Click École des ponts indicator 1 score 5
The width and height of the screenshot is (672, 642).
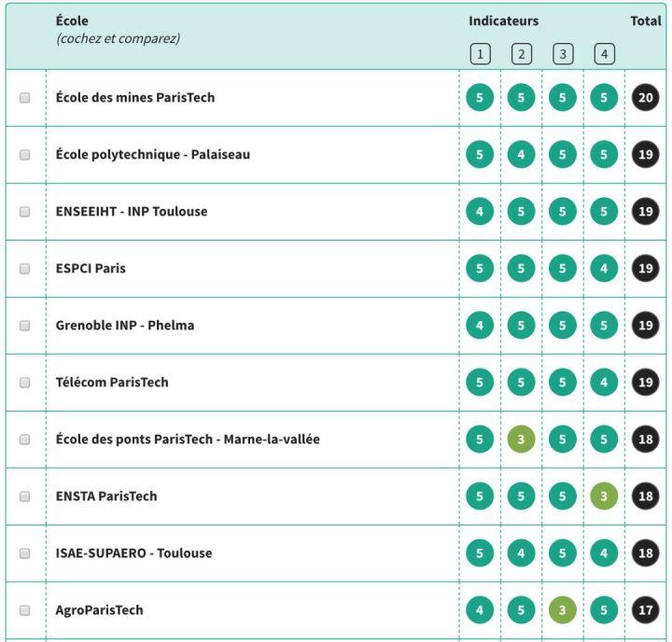point(480,440)
